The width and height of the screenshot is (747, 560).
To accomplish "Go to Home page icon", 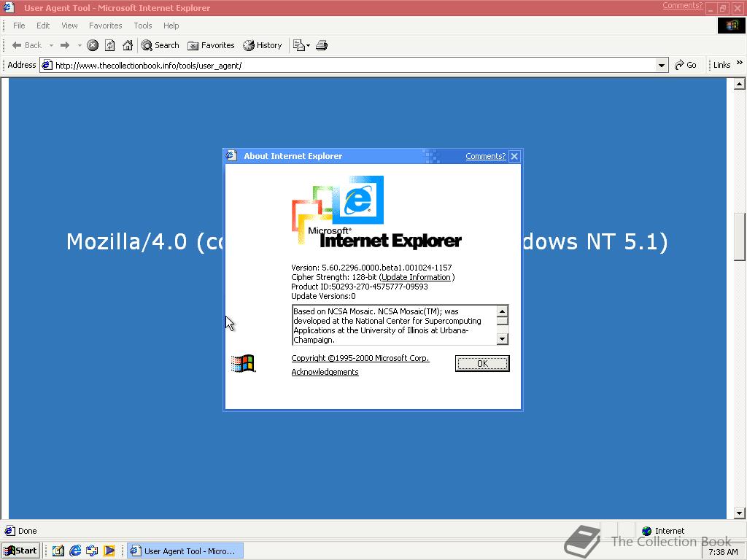I will 128,45.
